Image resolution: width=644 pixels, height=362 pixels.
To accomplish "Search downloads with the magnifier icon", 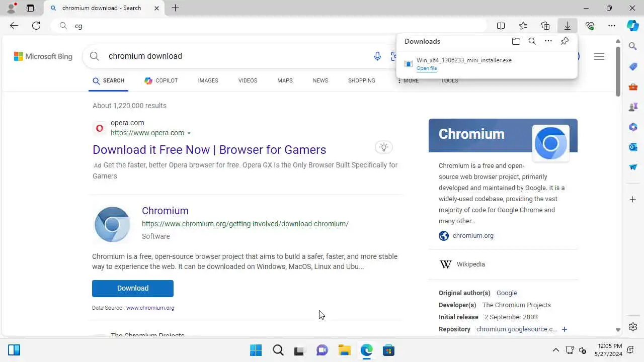I will (x=532, y=41).
